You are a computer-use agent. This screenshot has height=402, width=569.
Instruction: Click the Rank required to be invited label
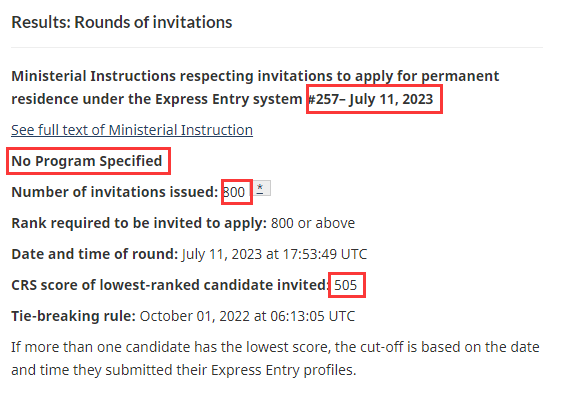tap(139, 223)
